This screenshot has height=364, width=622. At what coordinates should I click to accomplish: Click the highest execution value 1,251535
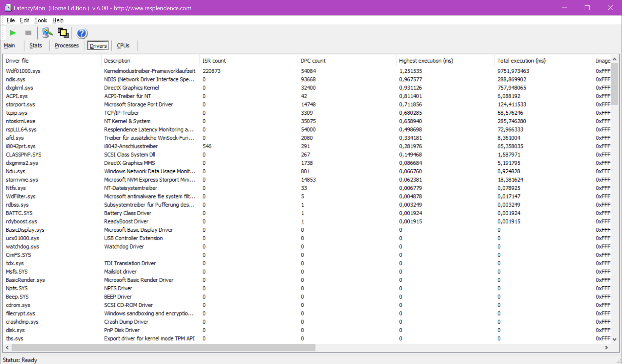410,71
